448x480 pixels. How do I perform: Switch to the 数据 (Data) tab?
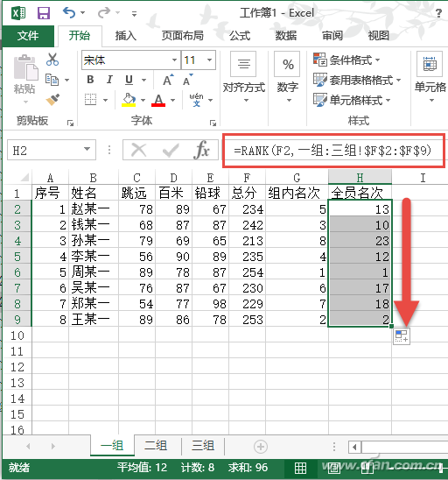click(286, 36)
